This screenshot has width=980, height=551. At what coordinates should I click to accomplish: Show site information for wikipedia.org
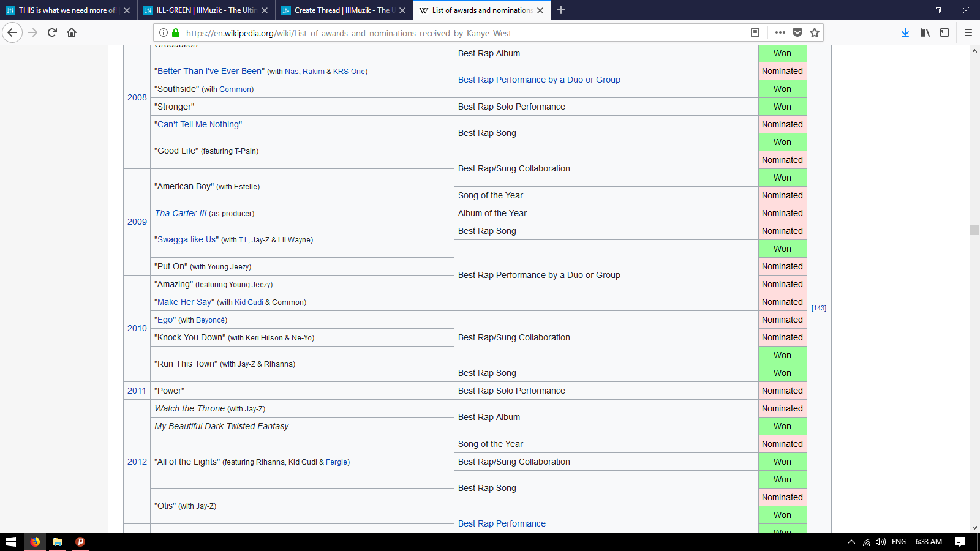[x=164, y=32]
